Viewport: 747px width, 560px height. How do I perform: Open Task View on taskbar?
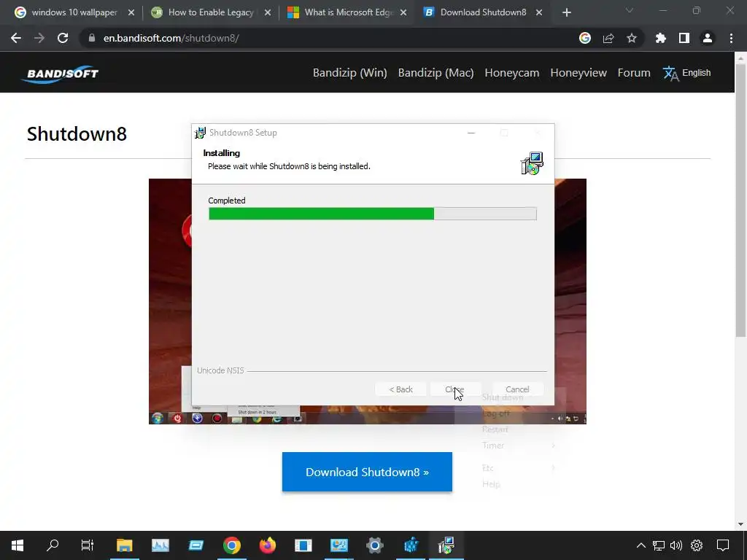[x=88, y=545]
